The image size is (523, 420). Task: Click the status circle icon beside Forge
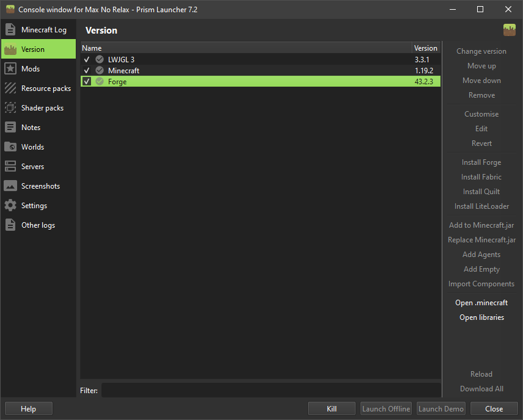tap(100, 81)
